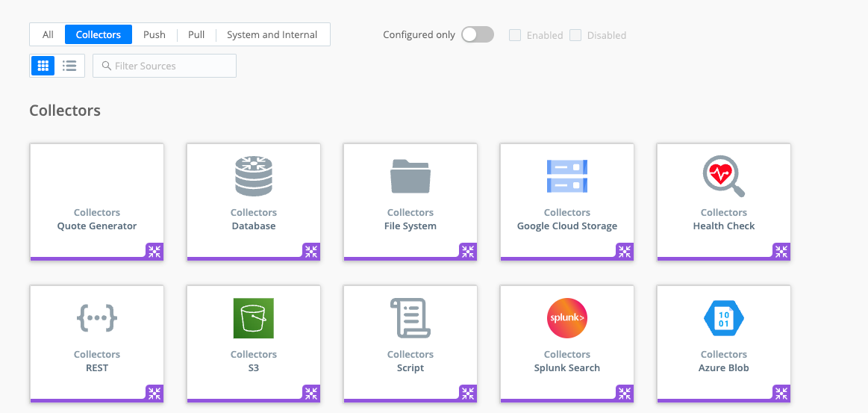868x413 pixels.
Task: Click the Database collector icon
Action: point(254,176)
